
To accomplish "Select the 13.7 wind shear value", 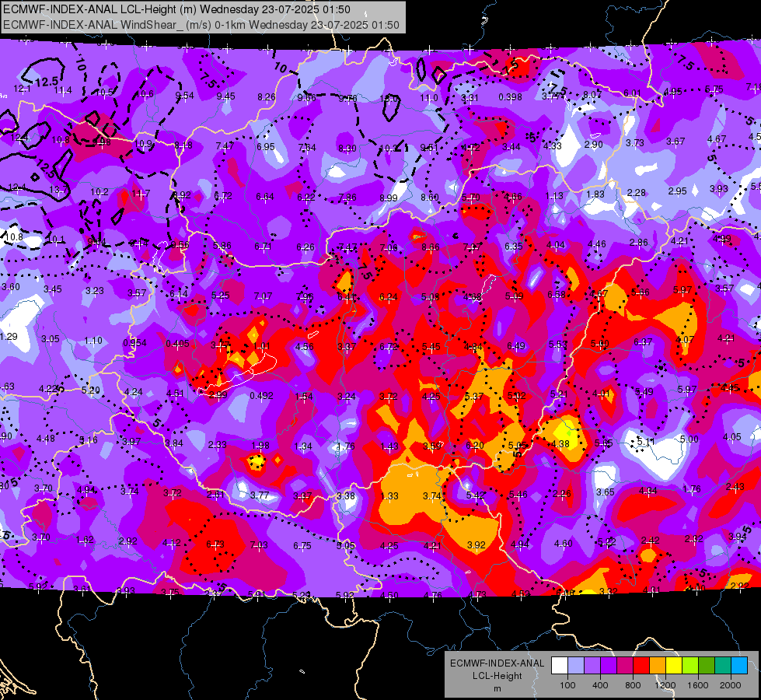I will (58, 190).
